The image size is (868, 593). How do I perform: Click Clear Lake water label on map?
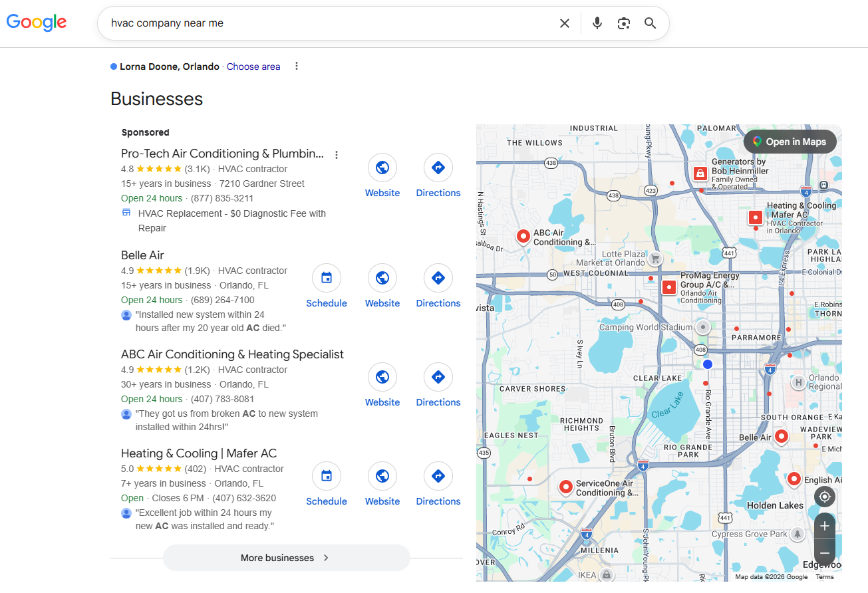pyautogui.click(x=667, y=405)
